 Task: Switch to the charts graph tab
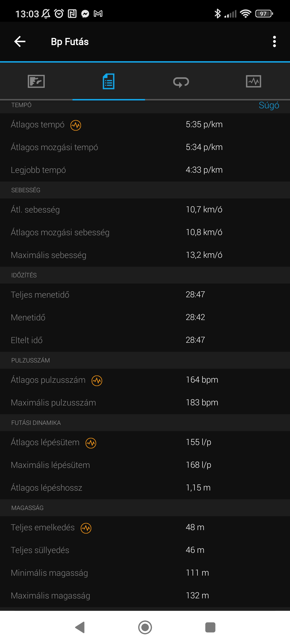coord(254,81)
